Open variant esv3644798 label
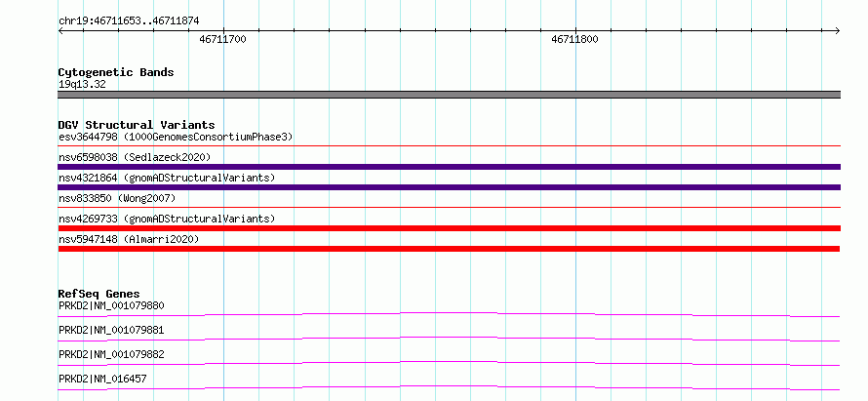The width and height of the screenshot is (868, 401). click(176, 137)
